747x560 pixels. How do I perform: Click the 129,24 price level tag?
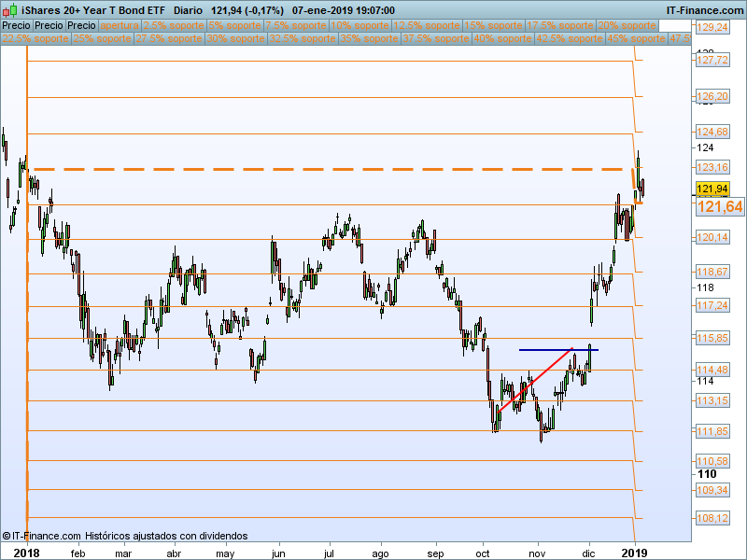712,27
